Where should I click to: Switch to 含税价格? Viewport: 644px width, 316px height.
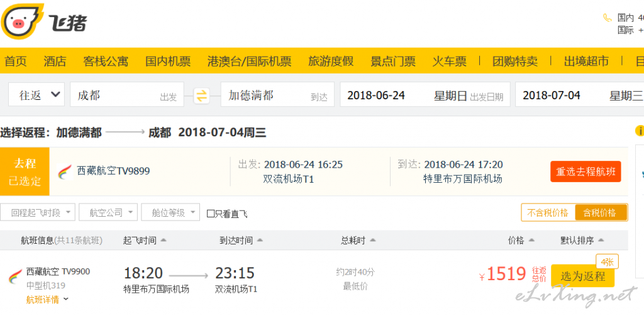(601, 212)
